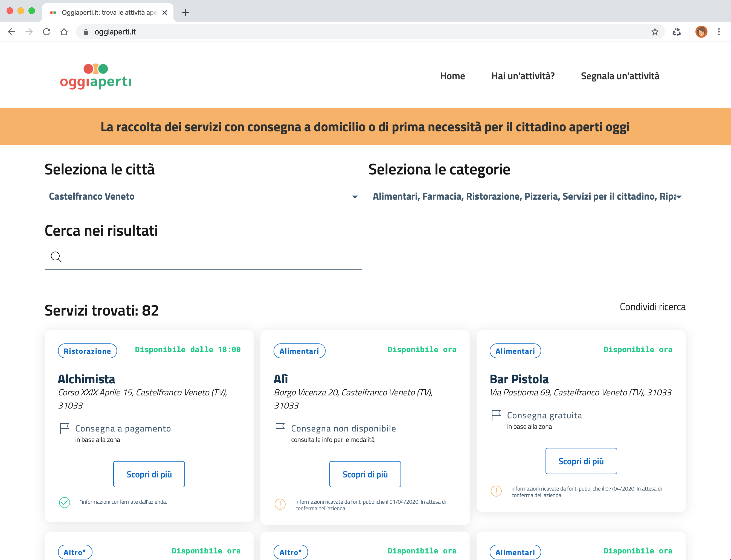Click the 'Corso XXIX Aprile 15' address
The image size is (731, 560).
tap(143, 399)
